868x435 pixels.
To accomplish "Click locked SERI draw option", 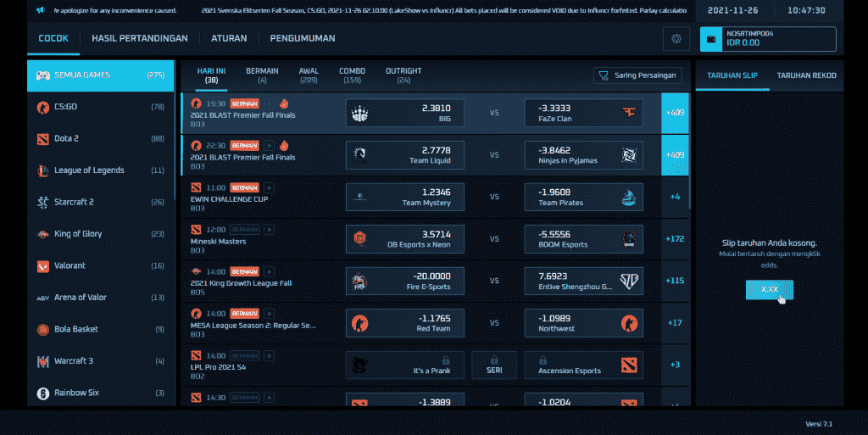I will (494, 365).
